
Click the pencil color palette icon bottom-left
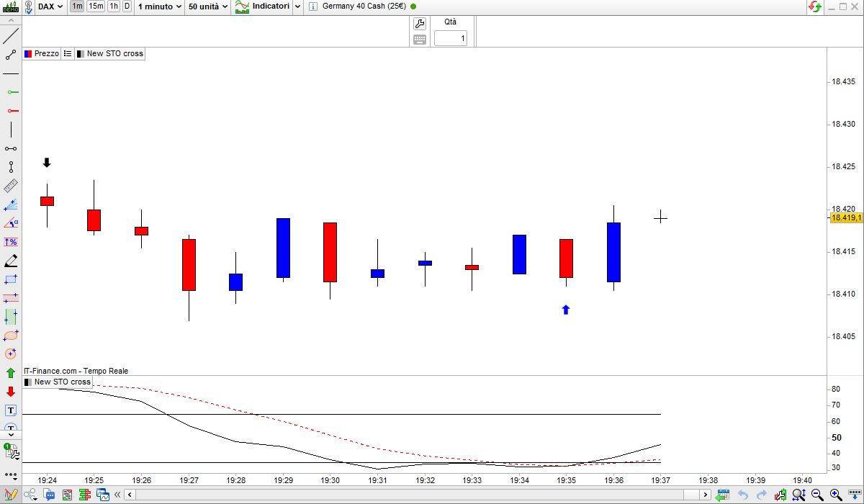pyautogui.click(x=11, y=495)
